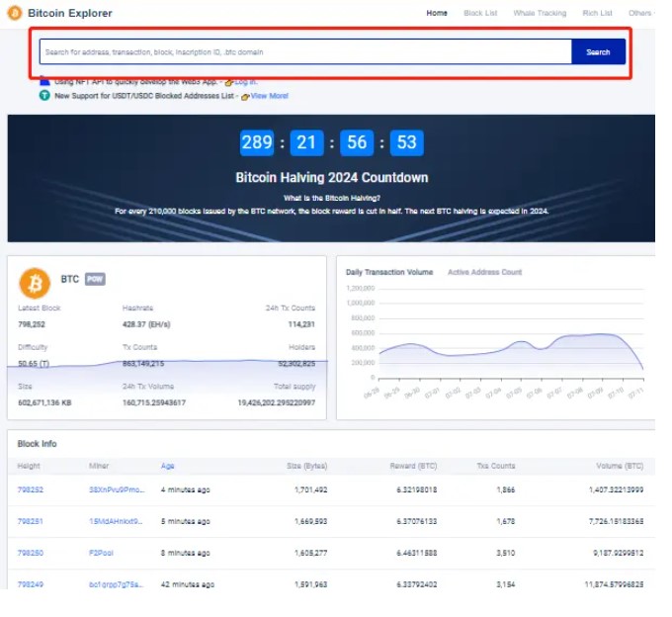Open the F2Pool miner link
The height and width of the screenshot is (617, 672).
tap(101, 553)
